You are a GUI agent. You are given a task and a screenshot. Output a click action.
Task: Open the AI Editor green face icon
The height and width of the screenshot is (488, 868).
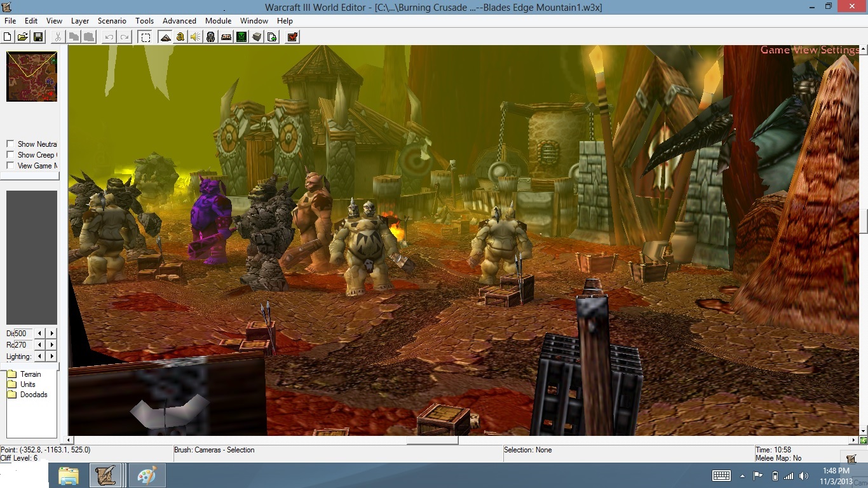point(241,37)
